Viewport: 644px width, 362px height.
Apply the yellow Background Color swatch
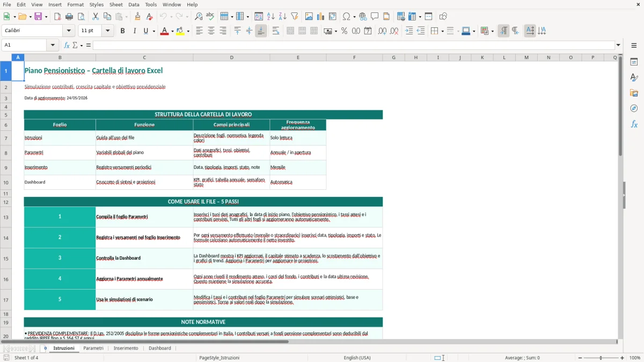point(180,31)
